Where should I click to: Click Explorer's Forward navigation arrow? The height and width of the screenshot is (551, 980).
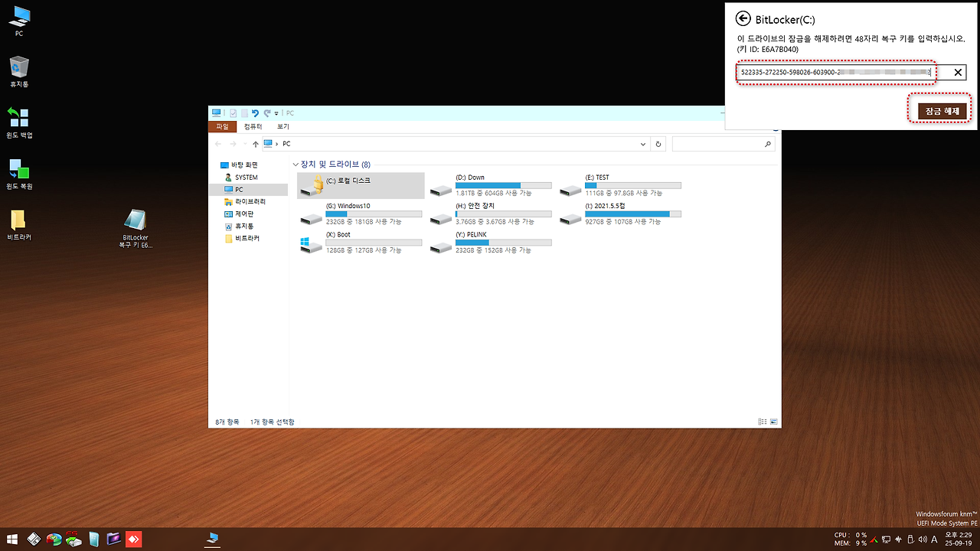tap(233, 144)
